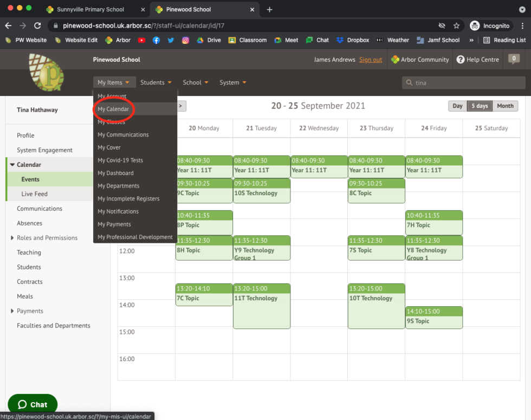The image size is (531, 420).
Task: Reload the page with browser refresh icon
Action: 37,25
